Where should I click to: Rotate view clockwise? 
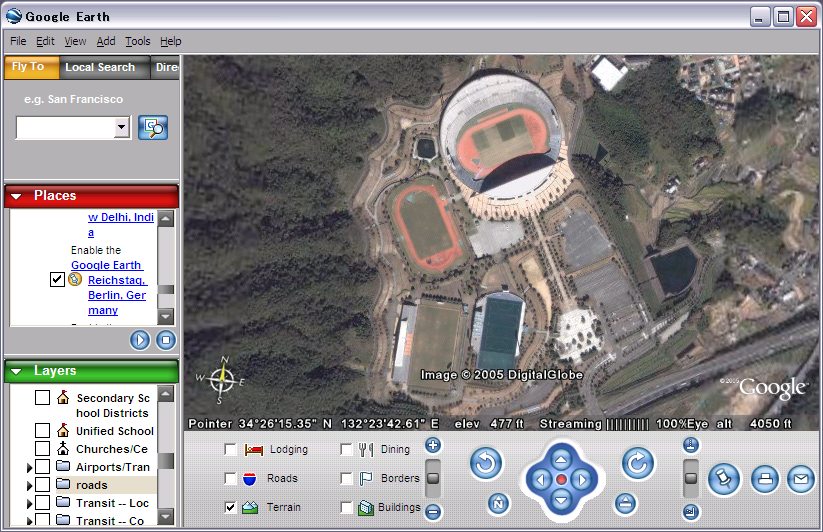coord(637,463)
